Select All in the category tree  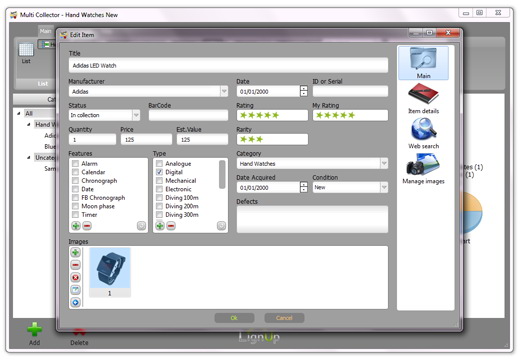29,113
